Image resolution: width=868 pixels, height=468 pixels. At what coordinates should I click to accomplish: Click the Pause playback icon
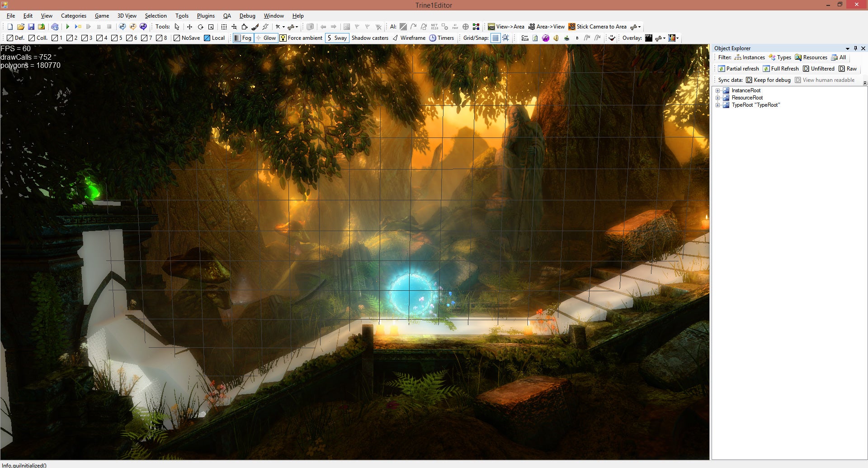(x=99, y=27)
